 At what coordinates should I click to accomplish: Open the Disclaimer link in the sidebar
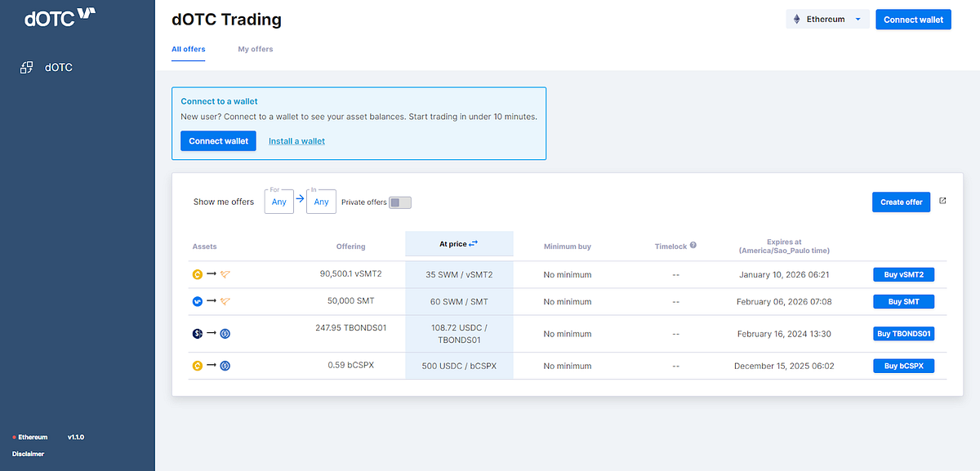[x=28, y=454]
